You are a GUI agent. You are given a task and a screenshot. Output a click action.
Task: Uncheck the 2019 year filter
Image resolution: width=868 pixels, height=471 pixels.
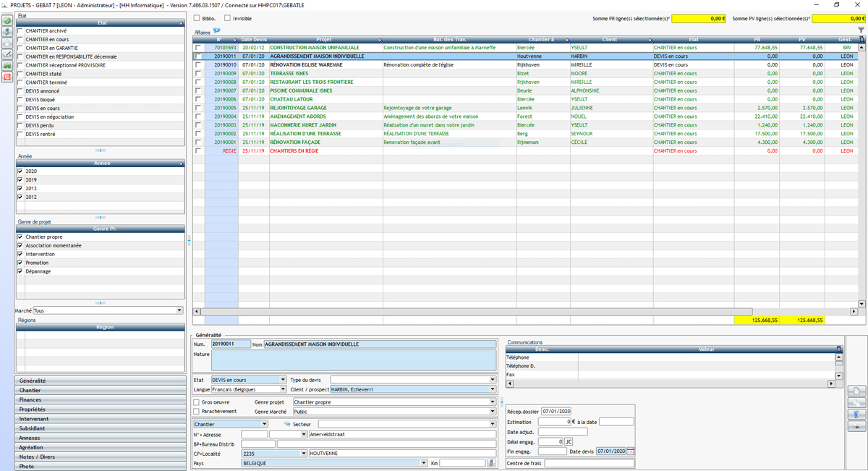coord(20,179)
